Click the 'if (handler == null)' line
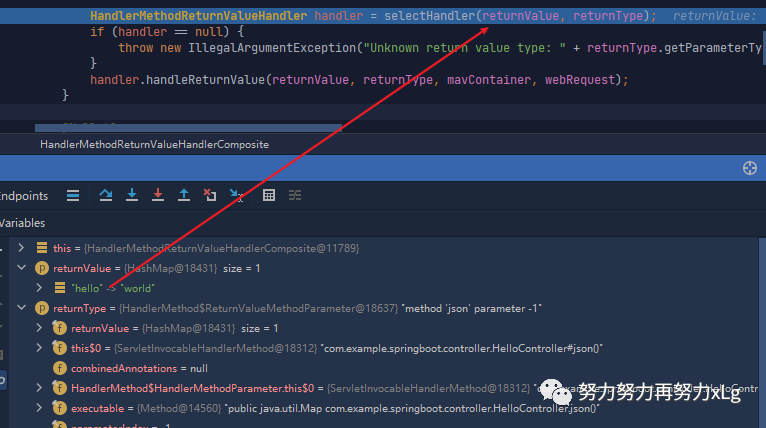Screen dimensions: 766x428 (x=167, y=32)
